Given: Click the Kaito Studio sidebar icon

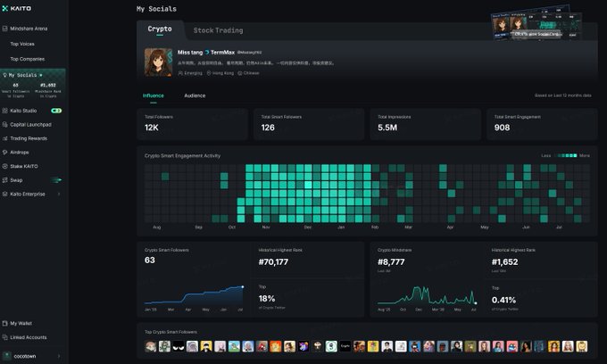Looking at the screenshot, I should point(5,111).
